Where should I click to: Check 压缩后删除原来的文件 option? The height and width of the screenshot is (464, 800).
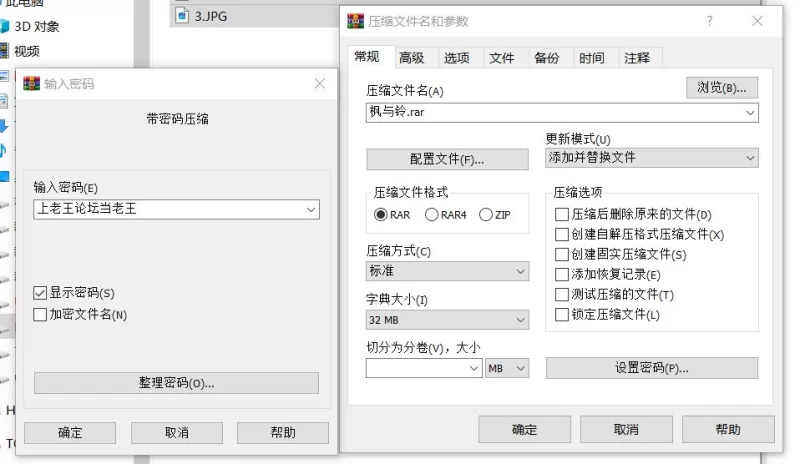tap(561, 214)
